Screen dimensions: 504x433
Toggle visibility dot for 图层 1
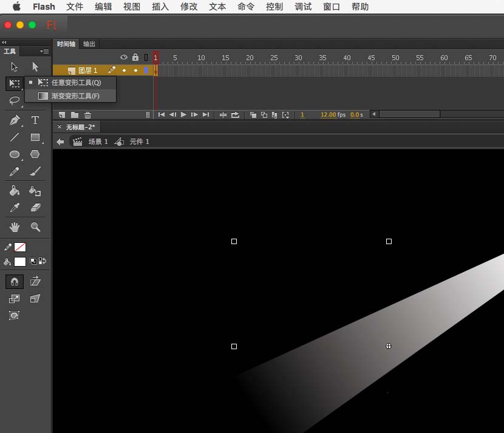click(x=124, y=71)
